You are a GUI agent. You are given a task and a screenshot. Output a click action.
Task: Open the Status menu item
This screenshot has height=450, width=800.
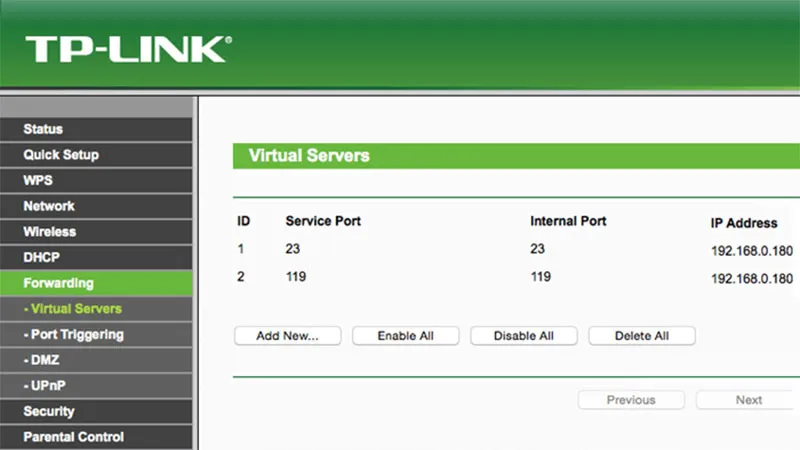pos(96,129)
